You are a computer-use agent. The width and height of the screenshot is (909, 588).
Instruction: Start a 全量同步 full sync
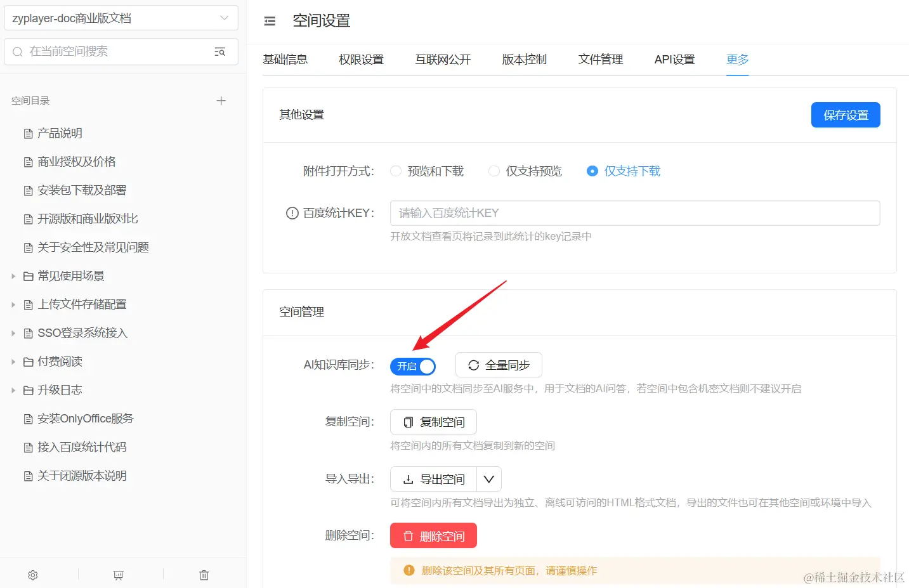(499, 365)
